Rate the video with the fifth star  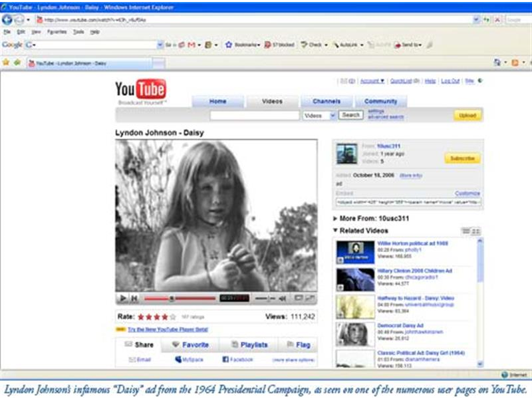coord(173,317)
